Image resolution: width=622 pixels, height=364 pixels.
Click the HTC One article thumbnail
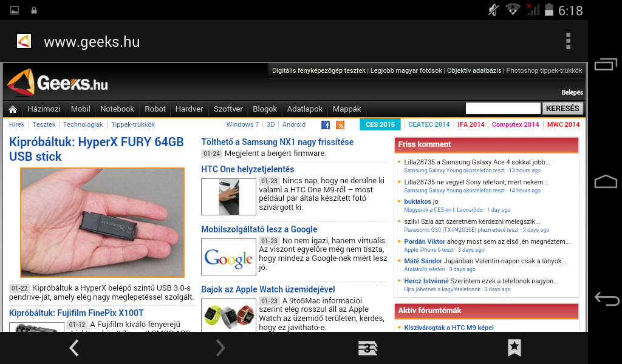click(228, 197)
